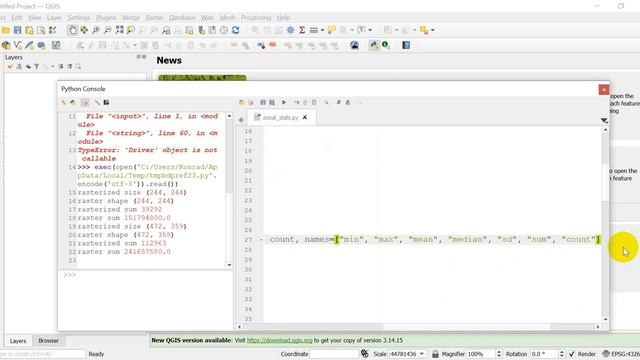Viewport: 640px width, 360px height.
Task: Click "raster sum 241657580.0" console line
Action: coord(124,252)
